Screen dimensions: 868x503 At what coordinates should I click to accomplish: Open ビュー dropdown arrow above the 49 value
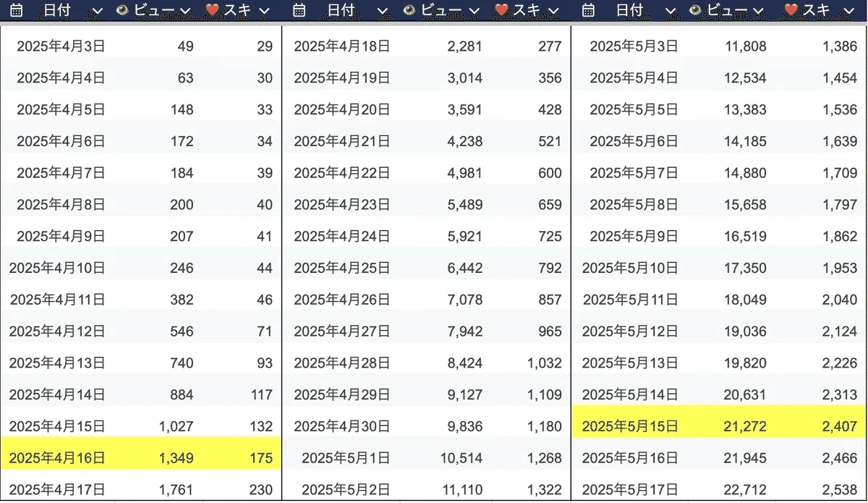point(185,11)
